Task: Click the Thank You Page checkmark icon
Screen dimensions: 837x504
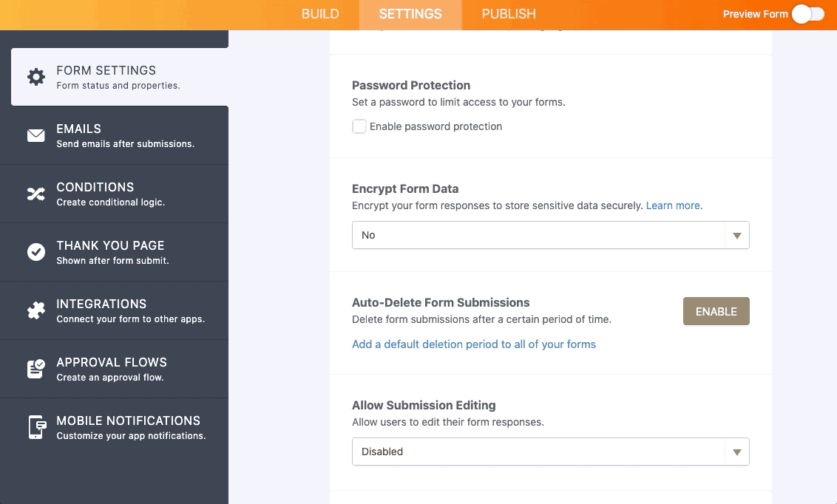Action: [x=35, y=252]
